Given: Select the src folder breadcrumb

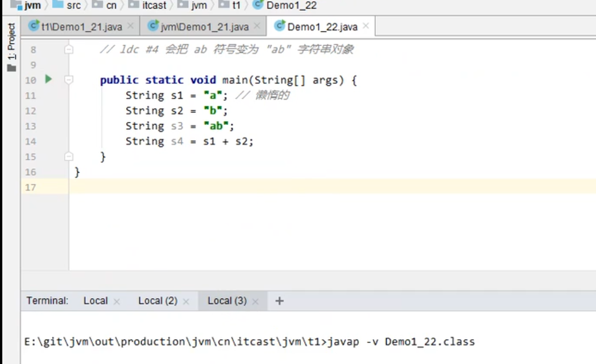Looking at the screenshot, I should coord(67,5).
